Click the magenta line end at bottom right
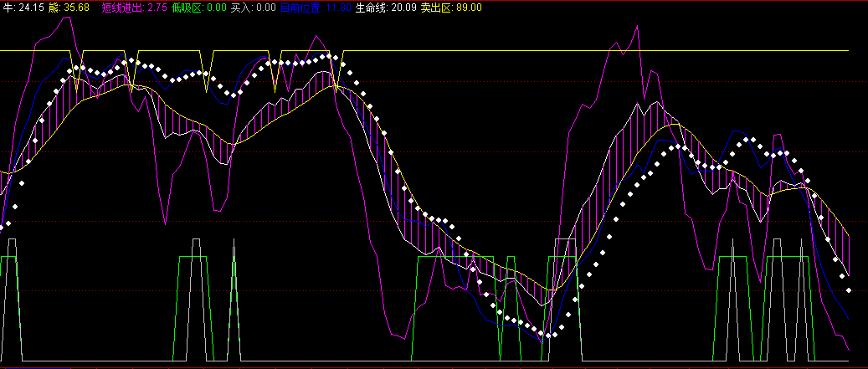This screenshot has height=369, width=868. tap(849, 349)
